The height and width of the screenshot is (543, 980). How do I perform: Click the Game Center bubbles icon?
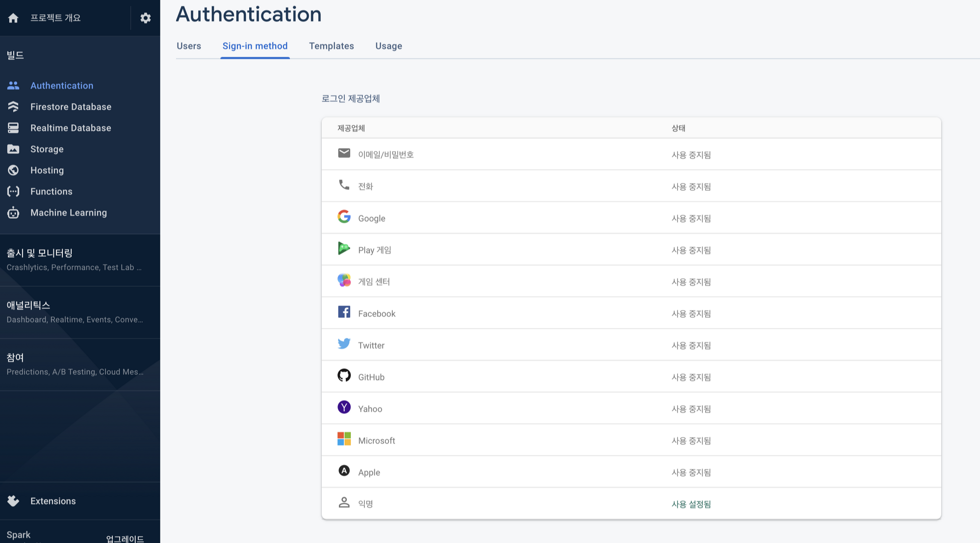(344, 280)
